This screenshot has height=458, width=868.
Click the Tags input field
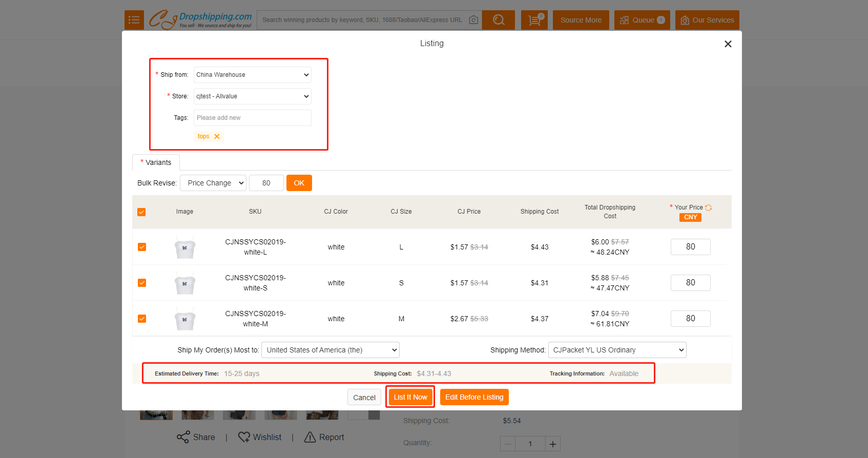(252, 118)
